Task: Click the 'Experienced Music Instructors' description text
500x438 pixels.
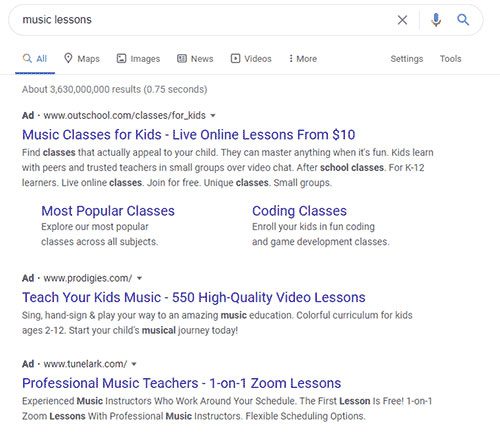Action: pos(227,408)
